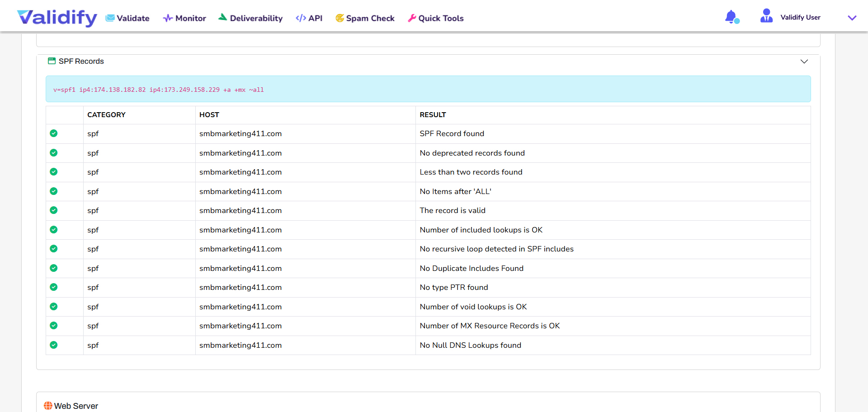
Task: Open the Deliverability menu
Action: coord(250,18)
